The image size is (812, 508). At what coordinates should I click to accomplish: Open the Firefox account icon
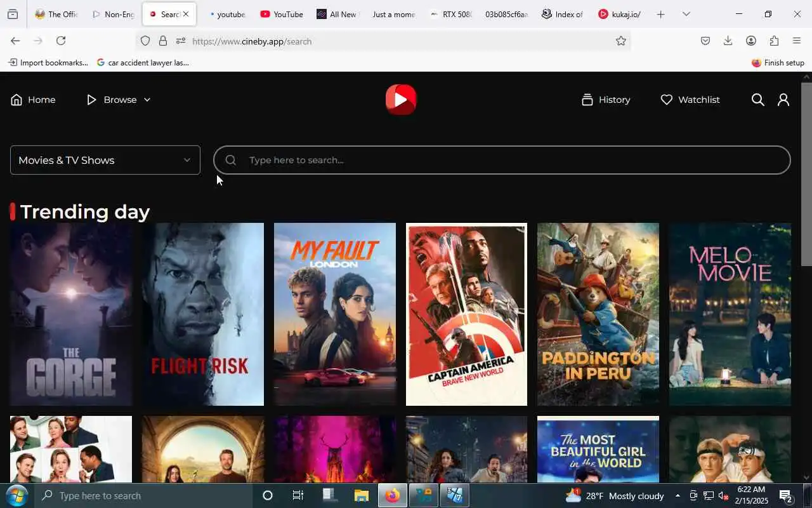click(751, 41)
